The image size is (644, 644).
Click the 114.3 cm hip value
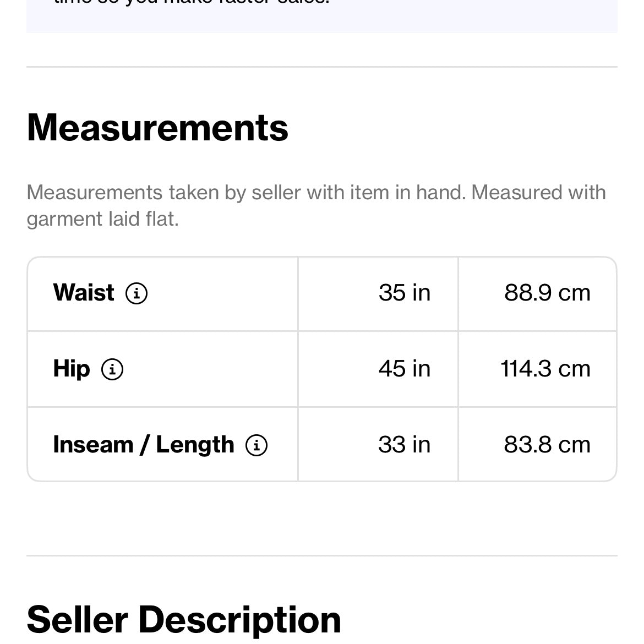(x=545, y=369)
